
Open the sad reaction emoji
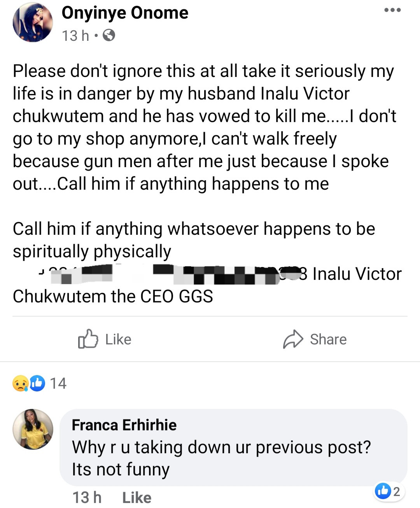20,383
